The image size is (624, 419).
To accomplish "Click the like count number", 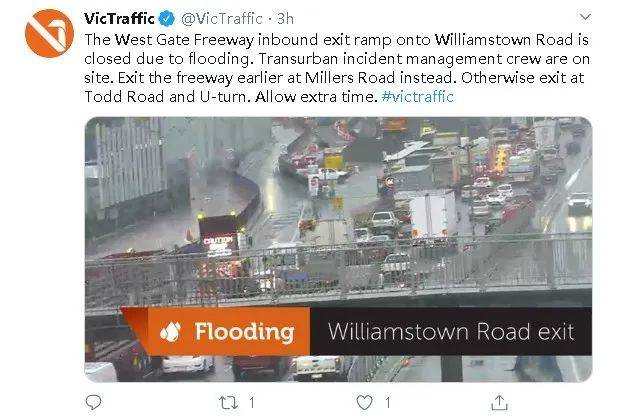I will click(387, 403).
